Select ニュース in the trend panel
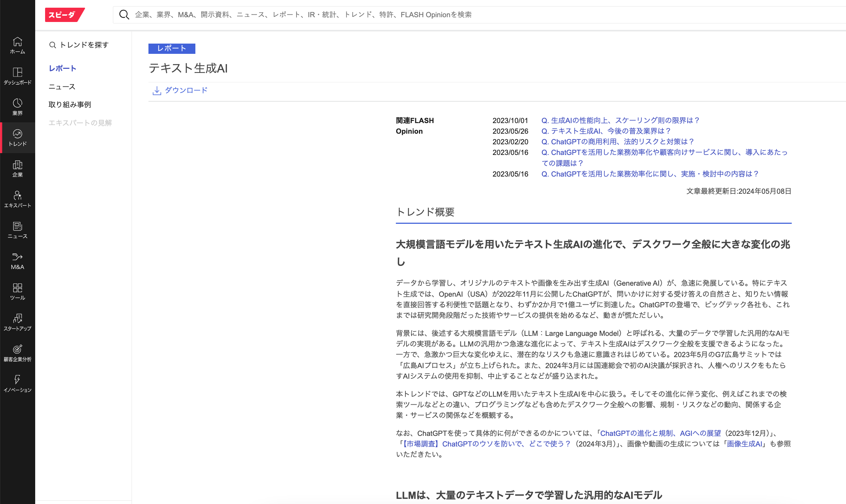This screenshot has height=504, width=846. (62, 86)
